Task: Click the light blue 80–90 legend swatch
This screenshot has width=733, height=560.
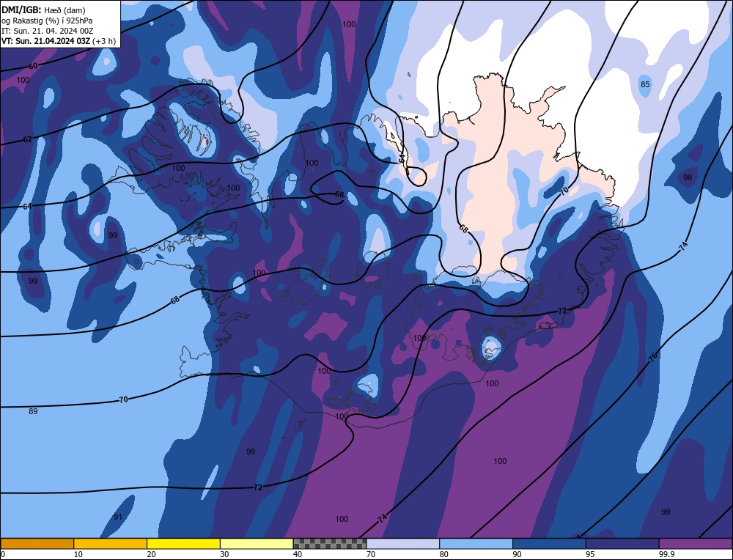Action: tap(476, 543)
